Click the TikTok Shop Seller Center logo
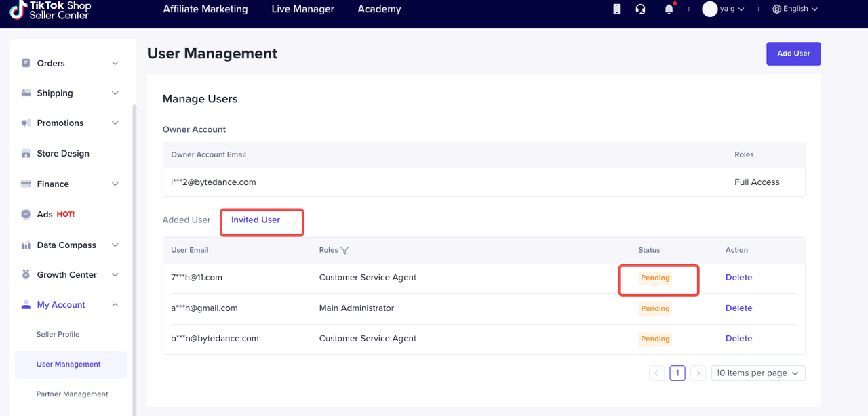This screenshot has height=416, width=868. point(51,9)
